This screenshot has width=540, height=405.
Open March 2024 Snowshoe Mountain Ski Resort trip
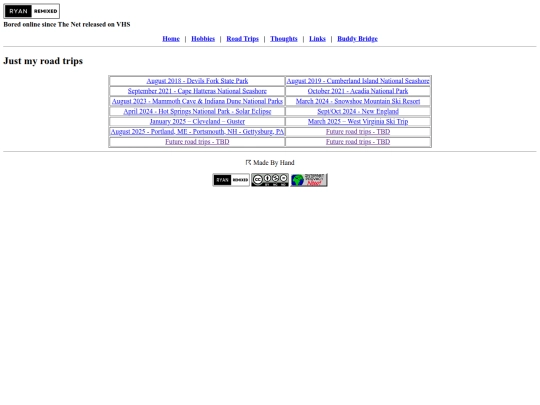click(x=358, y=101)
